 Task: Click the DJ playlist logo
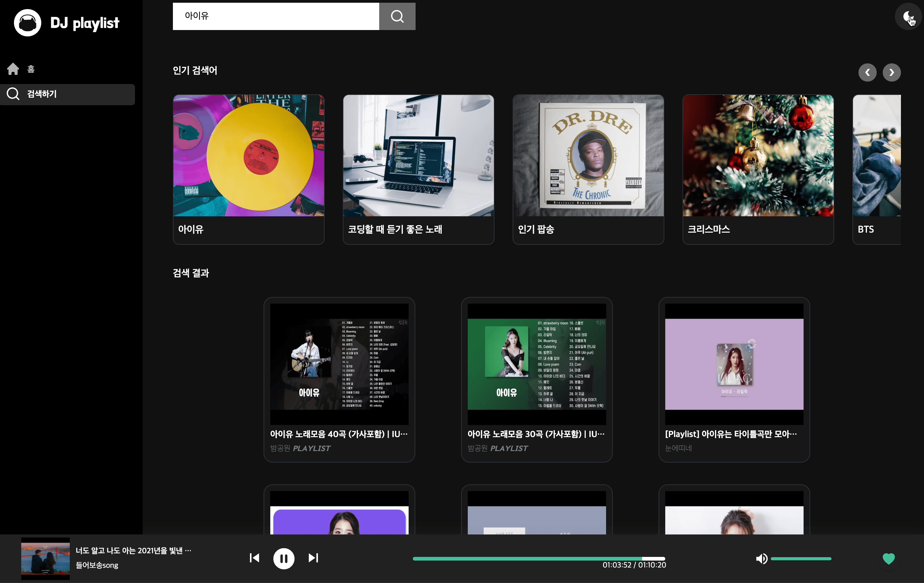[67, 23]
